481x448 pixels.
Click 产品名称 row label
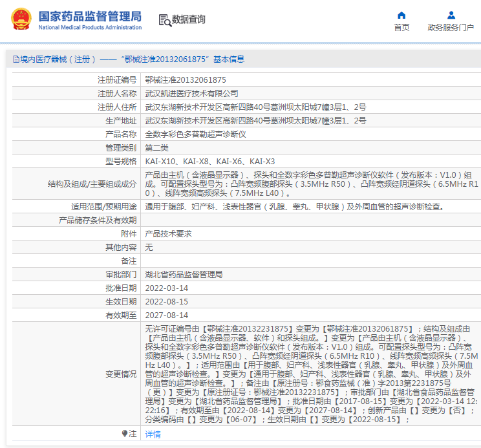(121, 134)
